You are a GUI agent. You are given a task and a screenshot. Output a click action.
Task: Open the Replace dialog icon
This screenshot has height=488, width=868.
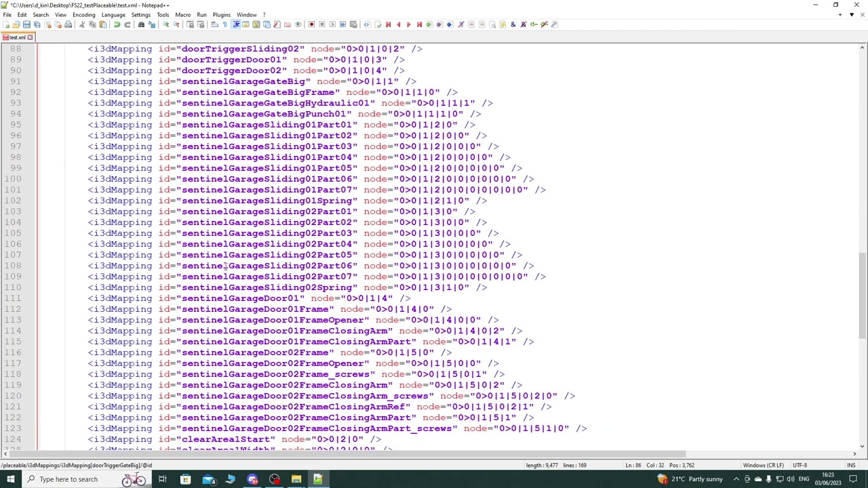[151, 24]
